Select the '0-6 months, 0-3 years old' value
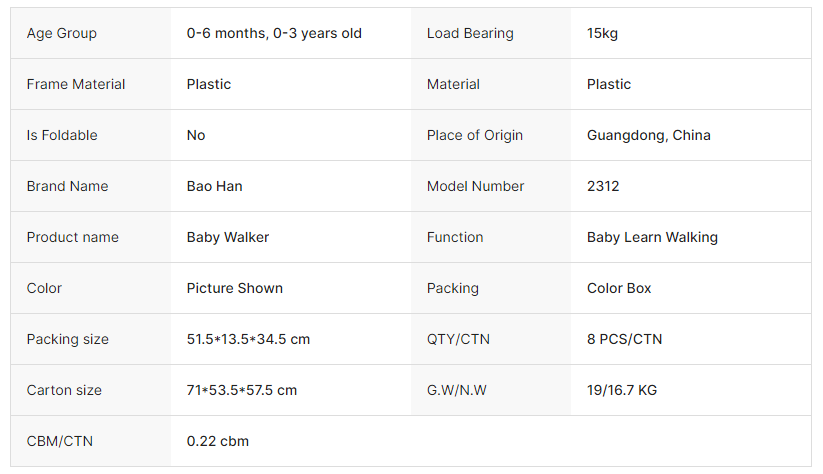Viewport: 823px width, 474px height. tap(274, 33)
